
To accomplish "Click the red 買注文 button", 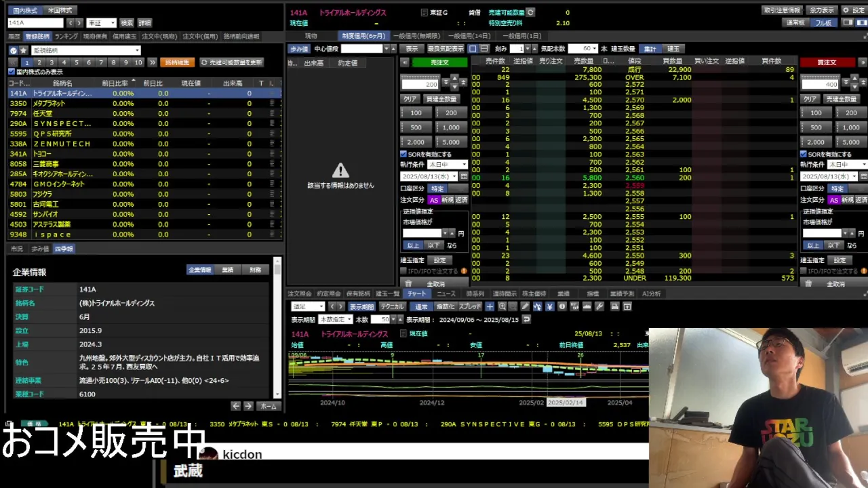I will pyautogui.click(x=827, y=62).
